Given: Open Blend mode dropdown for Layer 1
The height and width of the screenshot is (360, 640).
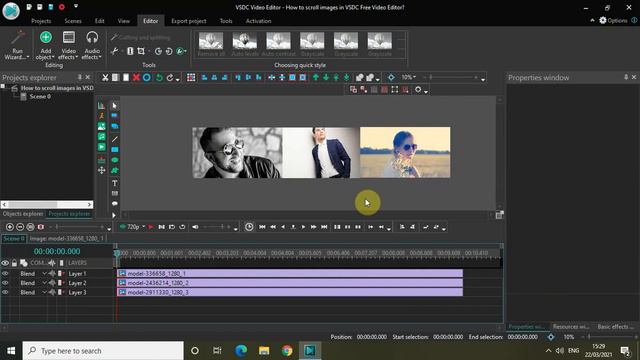Looking at the screenshot, I should (x=44, y=273).
